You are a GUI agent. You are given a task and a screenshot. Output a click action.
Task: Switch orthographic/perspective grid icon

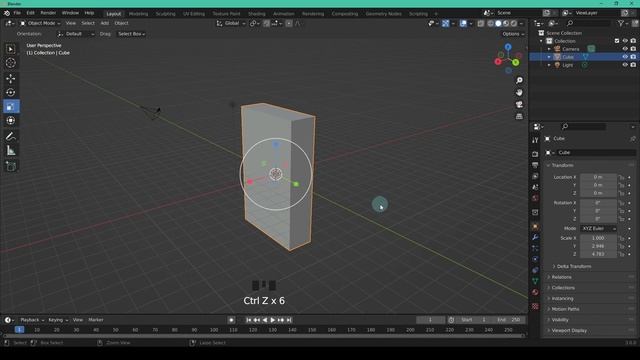(519, 116)
